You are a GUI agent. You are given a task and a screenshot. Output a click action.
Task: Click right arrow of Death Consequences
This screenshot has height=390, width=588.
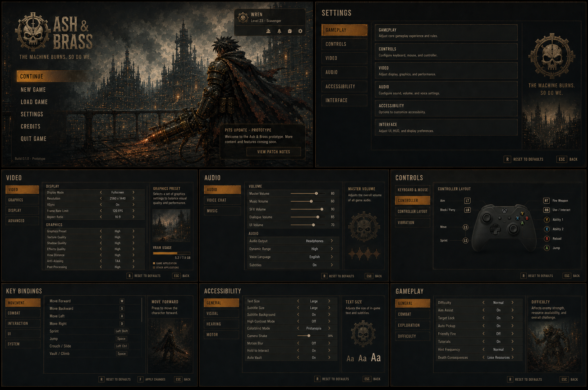[x=512, y=358]
